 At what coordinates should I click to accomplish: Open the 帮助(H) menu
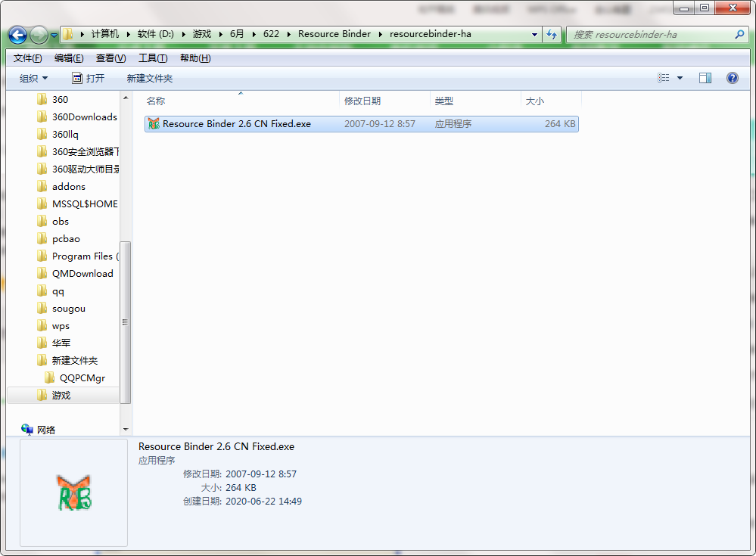click(195, 58)
